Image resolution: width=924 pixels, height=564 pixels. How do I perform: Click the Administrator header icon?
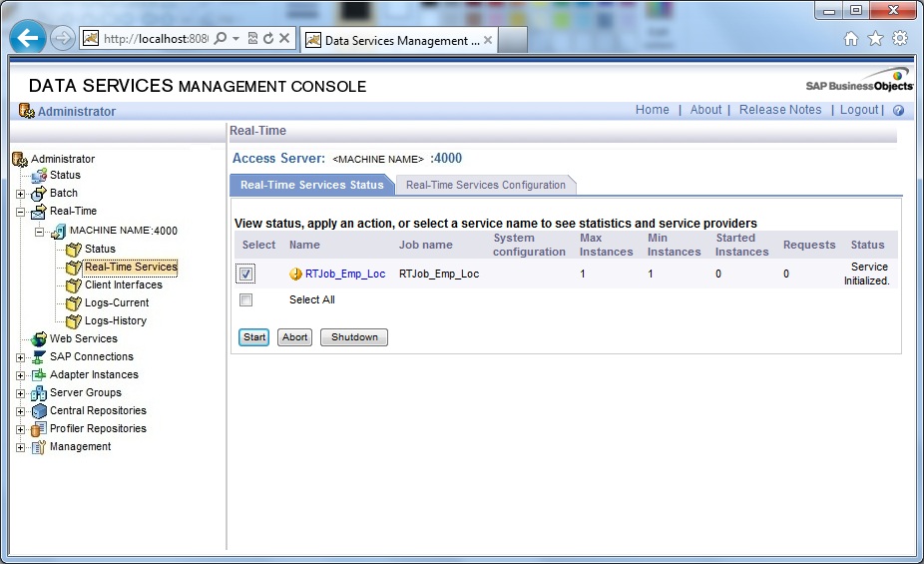click(x=27, y=111)
